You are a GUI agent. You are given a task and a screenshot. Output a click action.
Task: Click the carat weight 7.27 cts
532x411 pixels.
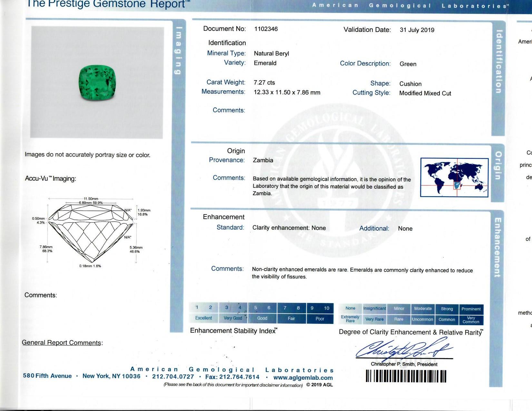pyautogui.click(x=264, y=83)
